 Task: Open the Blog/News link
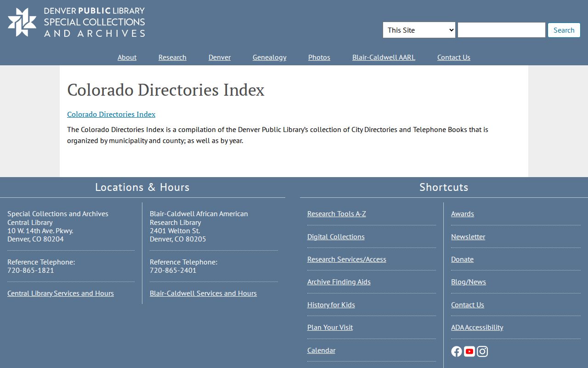(x=469, y=282)
